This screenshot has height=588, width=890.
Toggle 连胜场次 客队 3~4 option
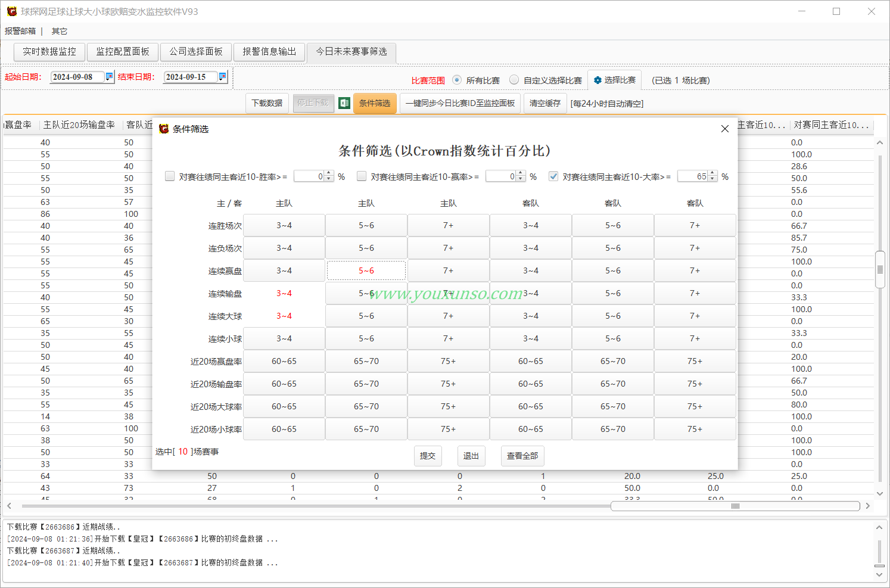tap(531, 226)
